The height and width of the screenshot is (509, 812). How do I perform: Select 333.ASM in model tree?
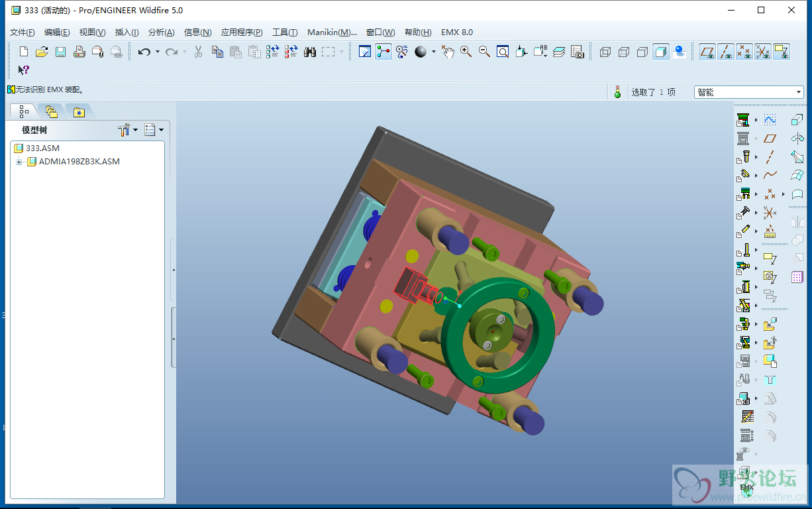[42, 148]
